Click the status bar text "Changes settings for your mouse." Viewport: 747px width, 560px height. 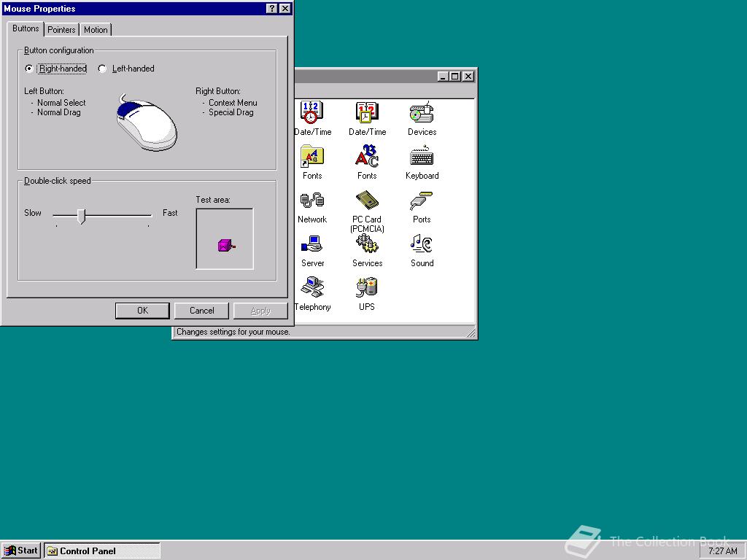tap(233, 332)
